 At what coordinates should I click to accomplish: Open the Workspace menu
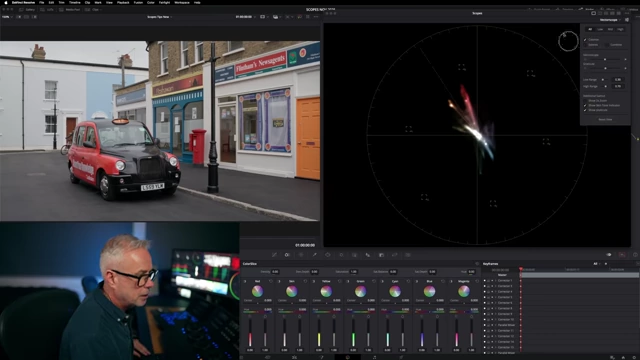click(x=182, y=2)
